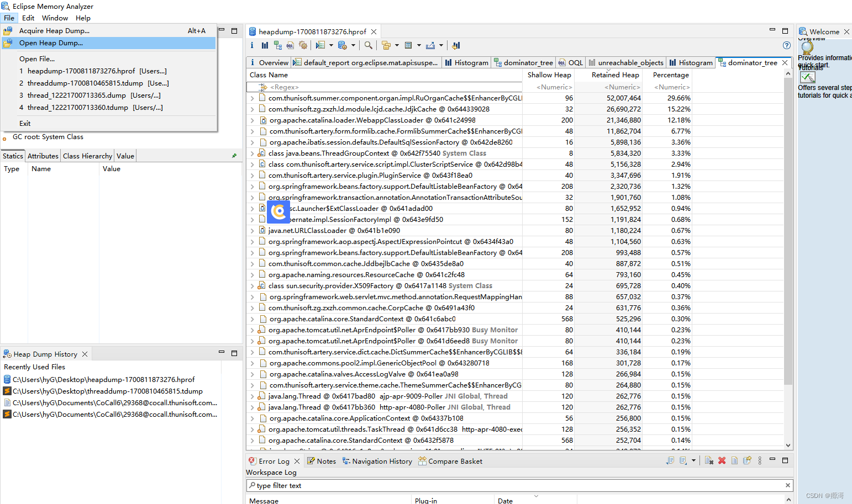The height and width of the screenshot is (504, 852).
Task: Click pin icon in inspector panel
Action: [234, 156]
